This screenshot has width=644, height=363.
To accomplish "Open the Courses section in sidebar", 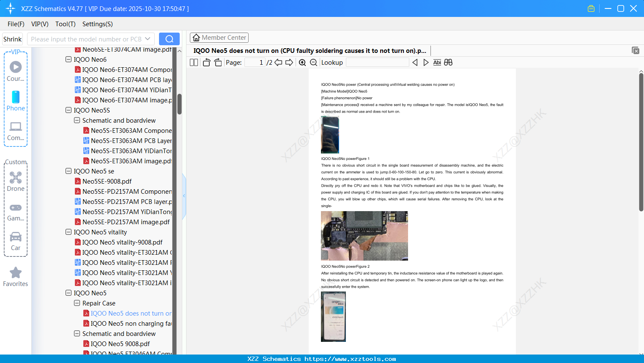I will (16, 71).
